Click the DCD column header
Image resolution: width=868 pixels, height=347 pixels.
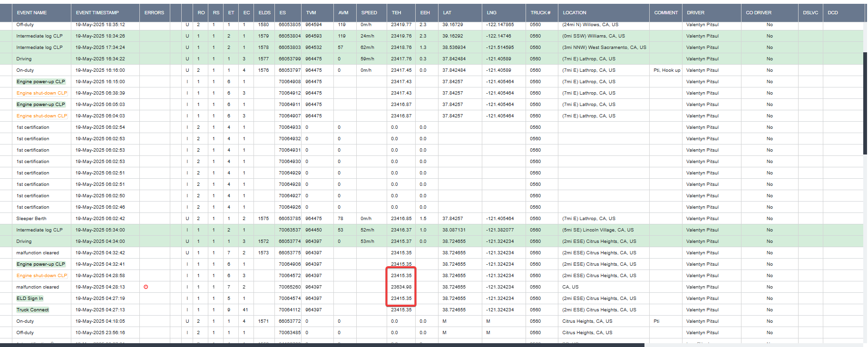(x=833, y=13)
